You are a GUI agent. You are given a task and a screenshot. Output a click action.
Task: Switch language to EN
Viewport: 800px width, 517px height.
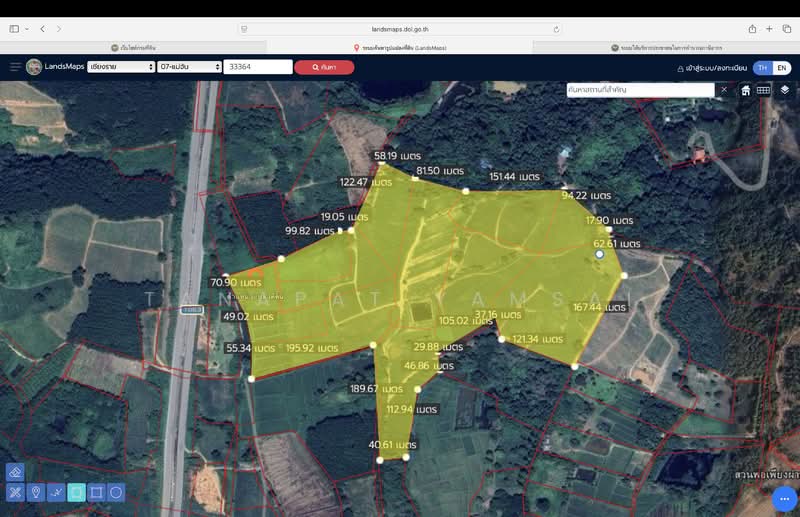point(781,68)
